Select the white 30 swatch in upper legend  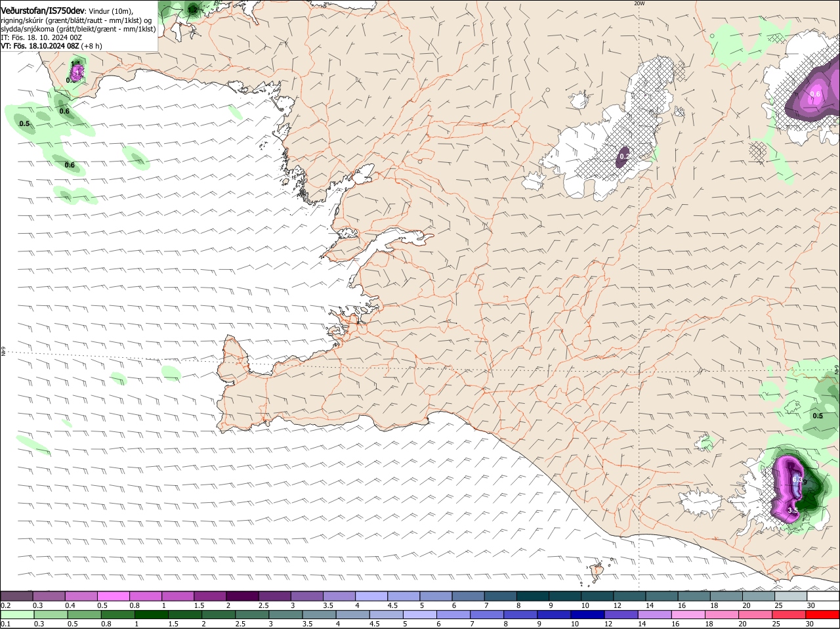pyautogui.click(x=823, y=596)
